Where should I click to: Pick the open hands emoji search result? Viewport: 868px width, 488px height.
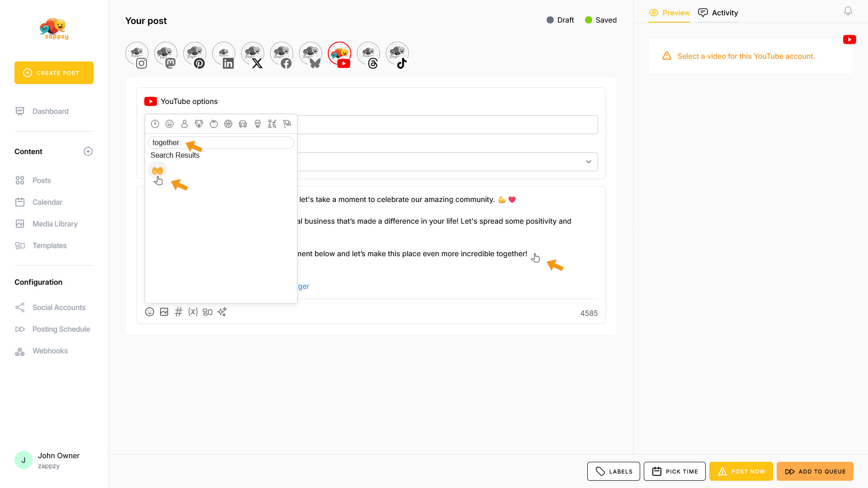click(x=157, y=170)
